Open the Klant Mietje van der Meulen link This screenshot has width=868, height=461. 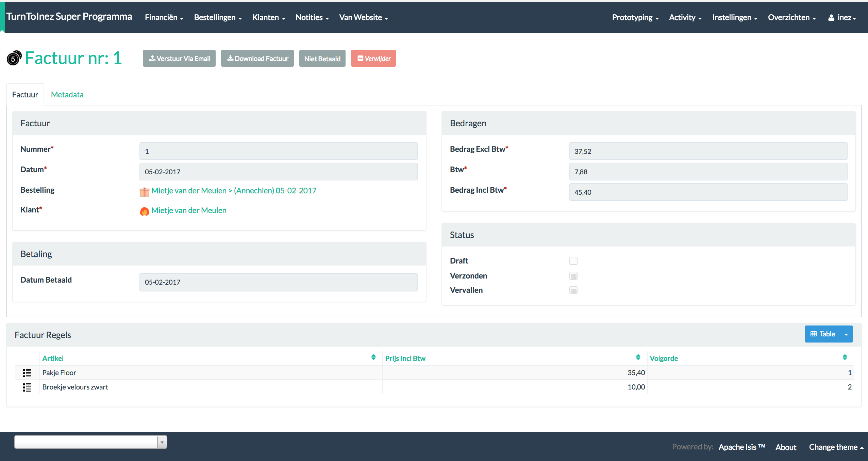(x=189, y=210)
